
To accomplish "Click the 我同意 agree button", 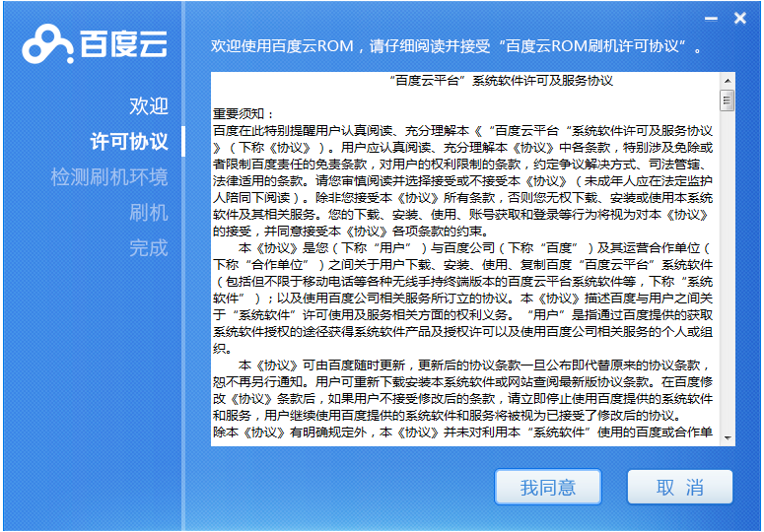I will tap(548, 487).
